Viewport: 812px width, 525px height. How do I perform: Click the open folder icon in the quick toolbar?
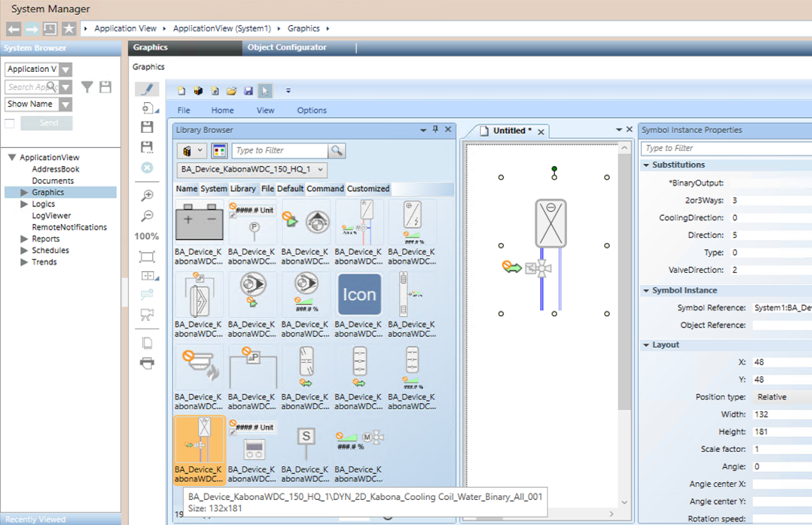click(x=232, y=91)
